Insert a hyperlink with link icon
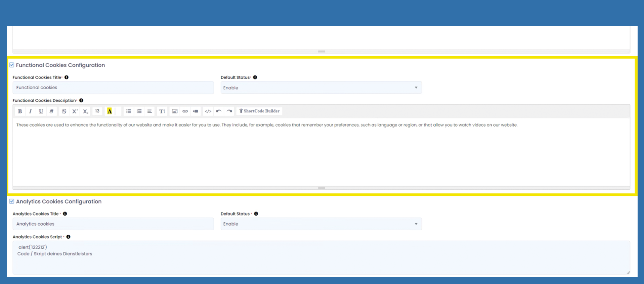Image resolution: width=644 pixels, height=284 pixels. point(185,111)
